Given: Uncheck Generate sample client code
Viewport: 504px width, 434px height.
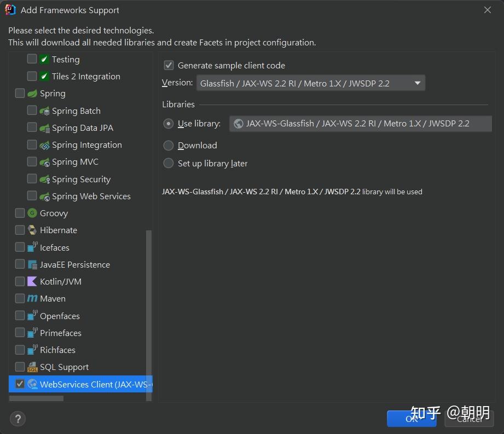Looking at the screenshot, I should point(169,65).
